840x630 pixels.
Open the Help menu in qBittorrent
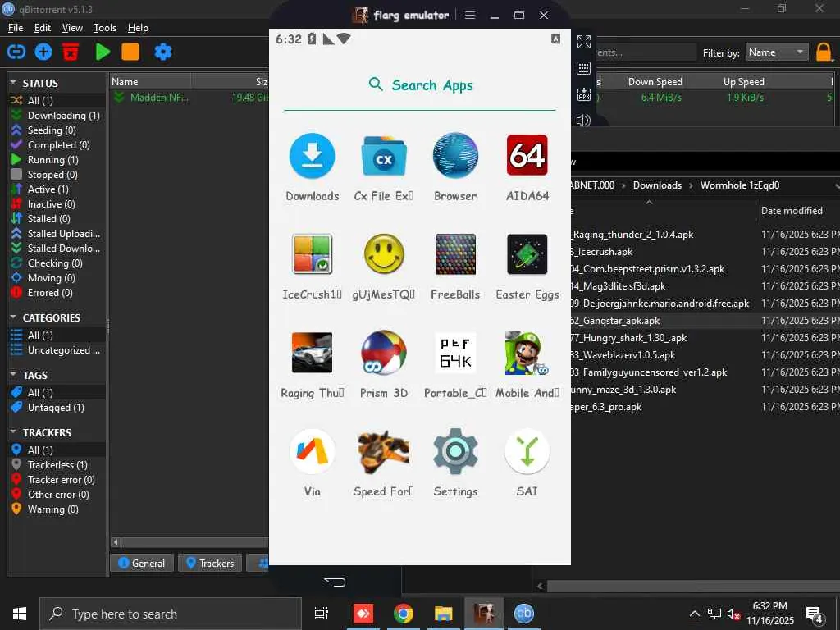coord(138,28)
